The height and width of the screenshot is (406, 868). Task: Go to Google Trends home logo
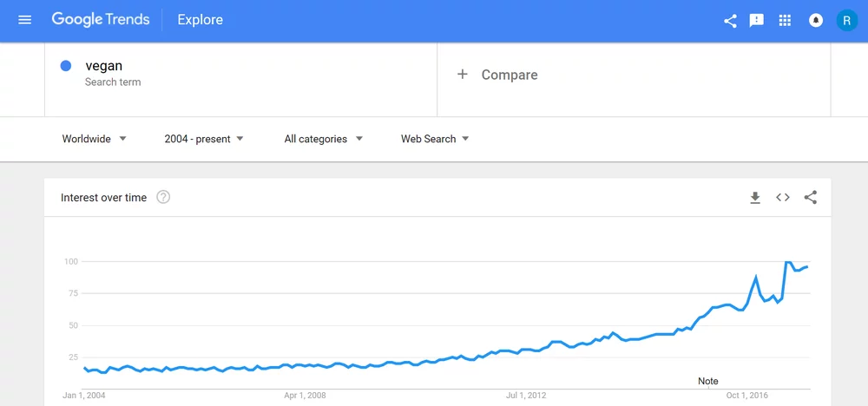[x=101, y=20]
